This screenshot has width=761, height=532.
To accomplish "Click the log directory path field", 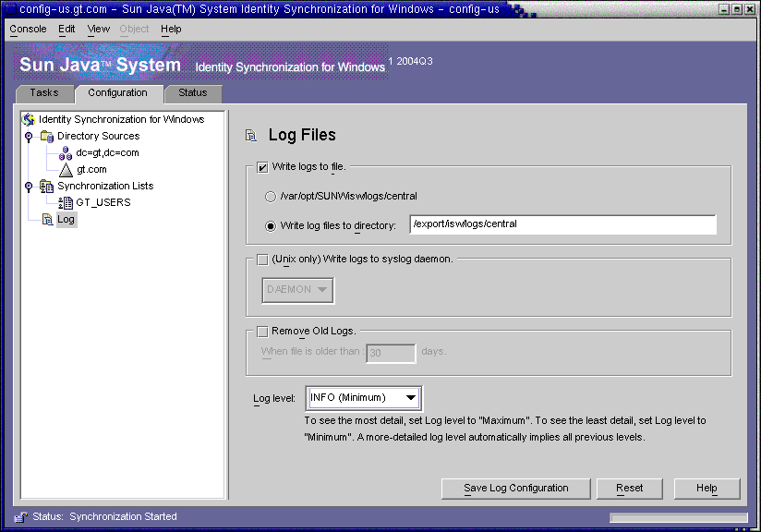I will click(x=563, y=224).
